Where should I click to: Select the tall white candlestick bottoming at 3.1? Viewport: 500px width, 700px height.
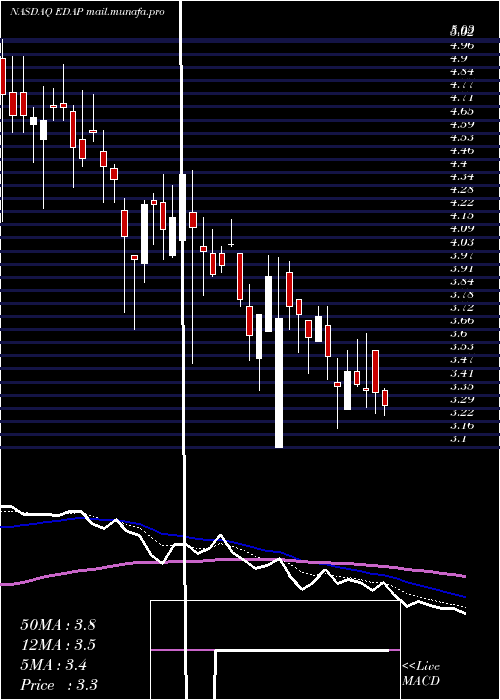pos(279,383)
